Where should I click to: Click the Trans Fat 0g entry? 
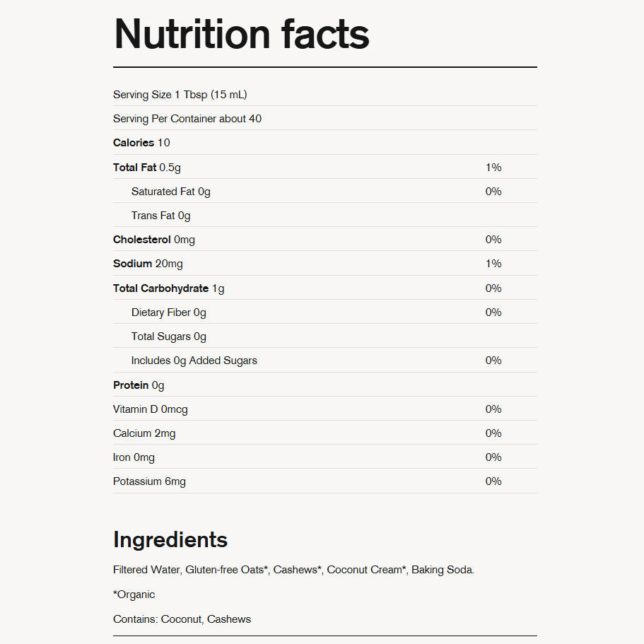click(x=161, y=216)
